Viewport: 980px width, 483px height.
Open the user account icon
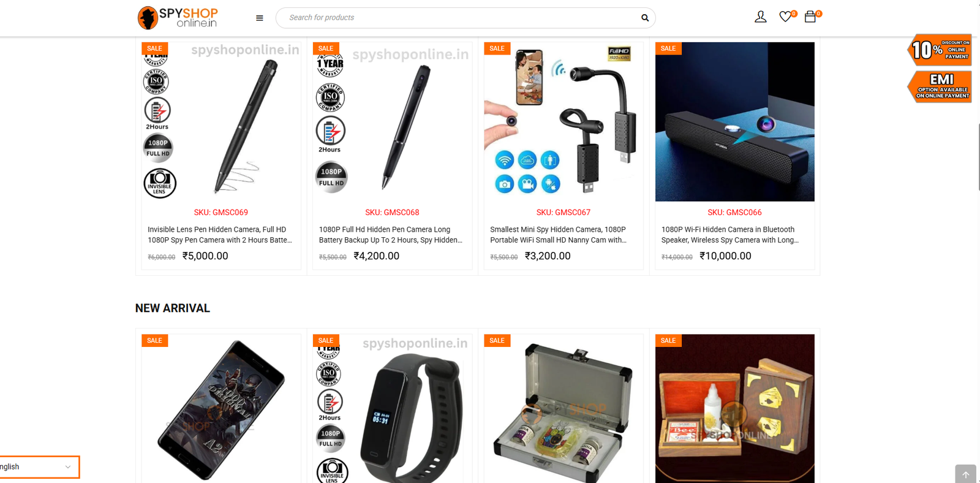click(x=760, y=17)
